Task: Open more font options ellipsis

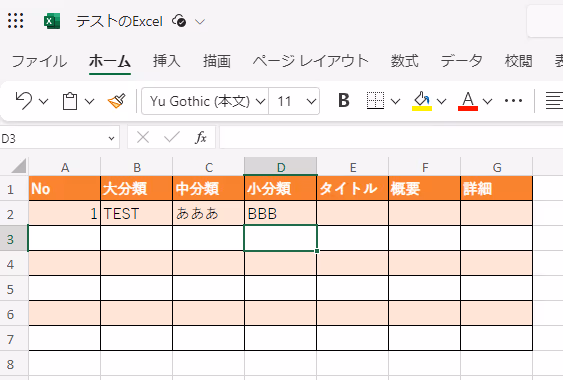Action: (513, 101)
